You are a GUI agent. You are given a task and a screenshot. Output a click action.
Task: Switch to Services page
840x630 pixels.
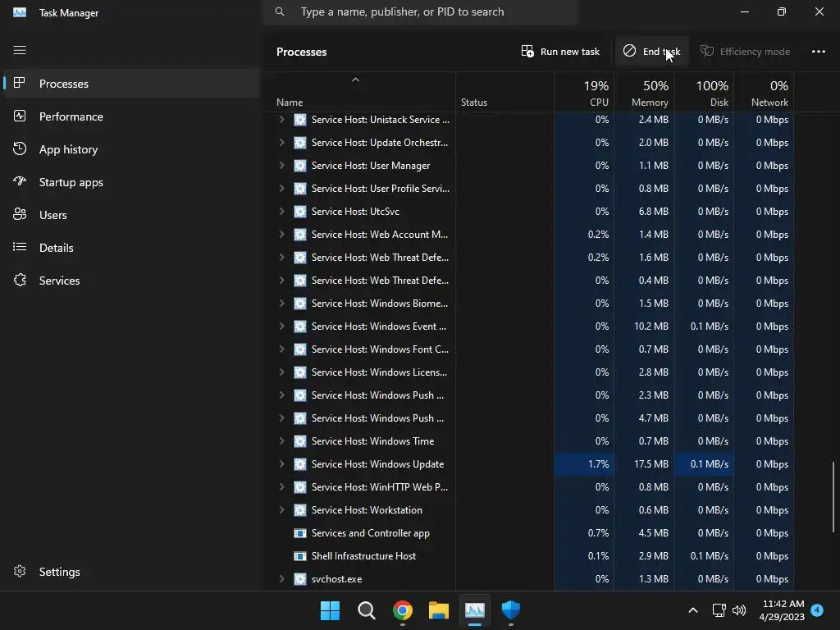131,280
